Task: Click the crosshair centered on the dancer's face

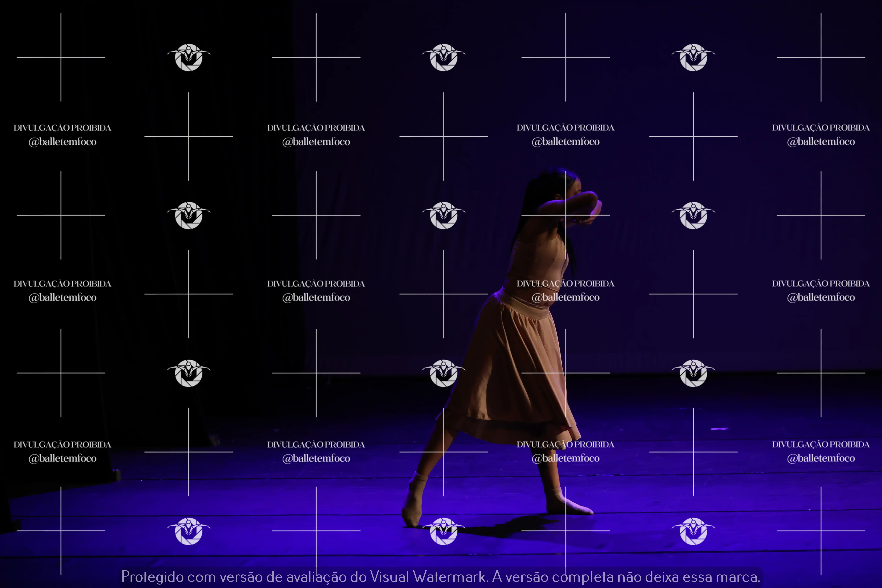Action: [x=566, y=215]
